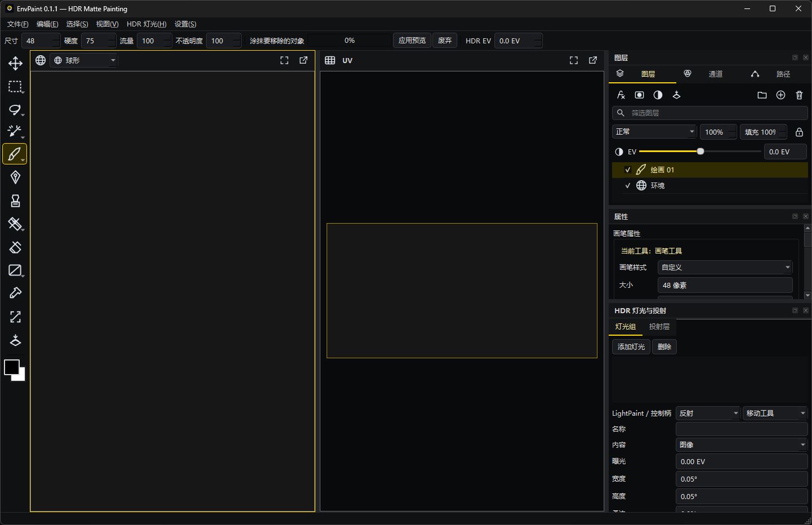Click the 硬度 value field showing 75
This screenshot has height=525, width=812.
(99, 41)
